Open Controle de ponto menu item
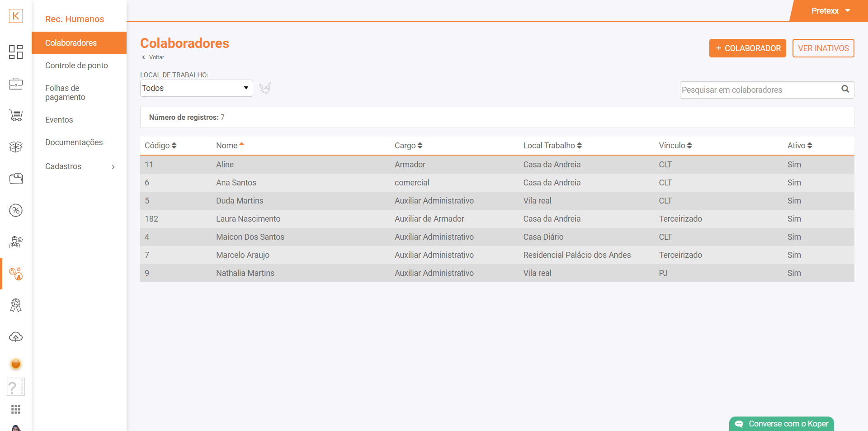This screenshot has width=868, height=431. tap(76, 66)
